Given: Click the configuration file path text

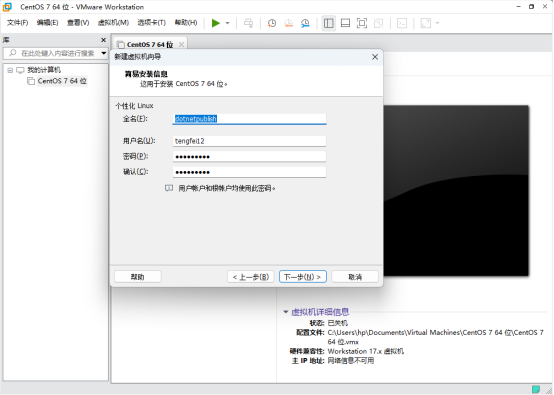Looking at the screenshot, I should click(x=435, y=337).
